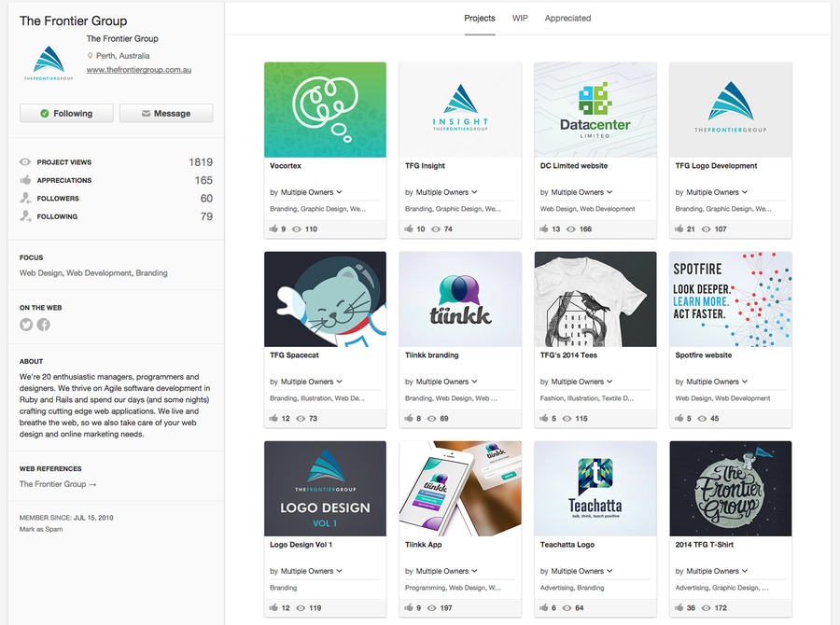Click thumbs-up icon on TFG Logo Development

click(x=679, y=229)
